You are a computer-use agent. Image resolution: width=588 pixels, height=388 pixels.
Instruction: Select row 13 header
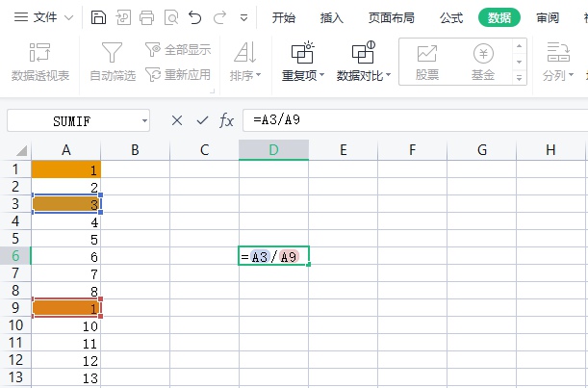coord(15,377)
